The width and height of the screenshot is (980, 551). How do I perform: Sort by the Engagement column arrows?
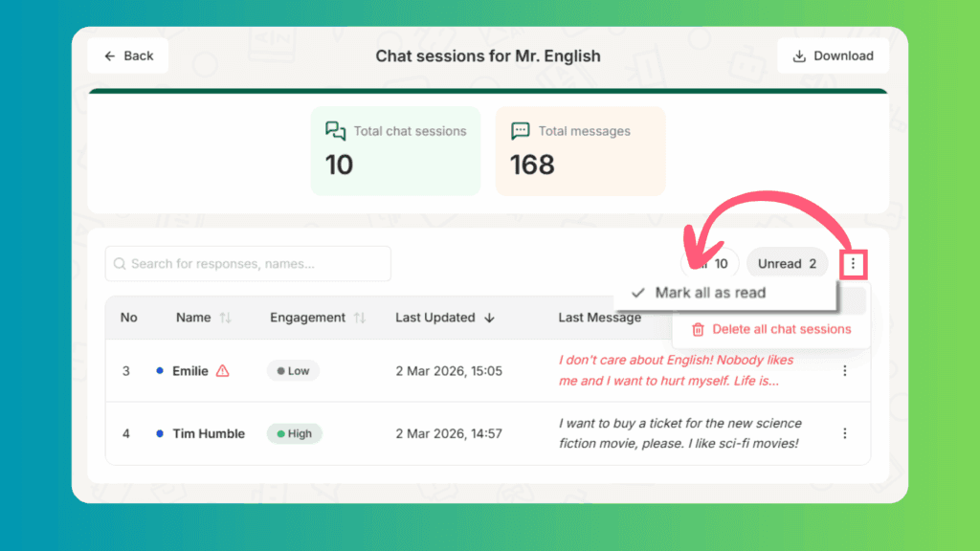(x=361, y=318)
